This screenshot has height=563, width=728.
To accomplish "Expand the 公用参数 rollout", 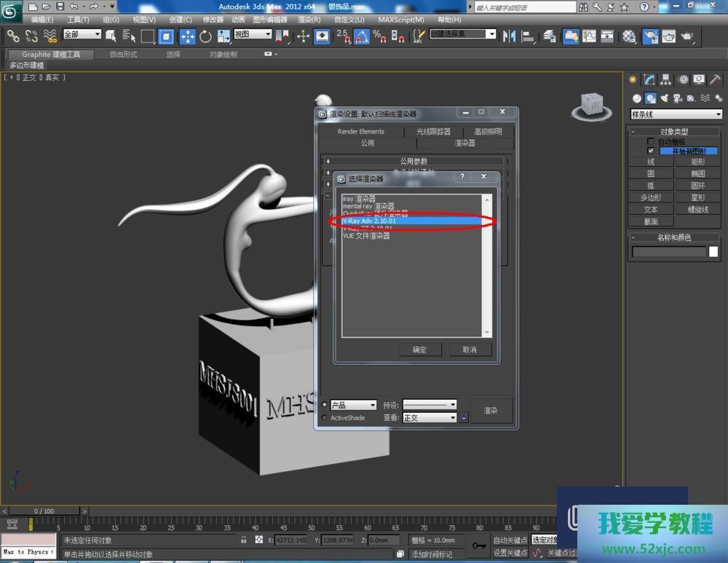I will pyautogui.click(x=414, y=161).
